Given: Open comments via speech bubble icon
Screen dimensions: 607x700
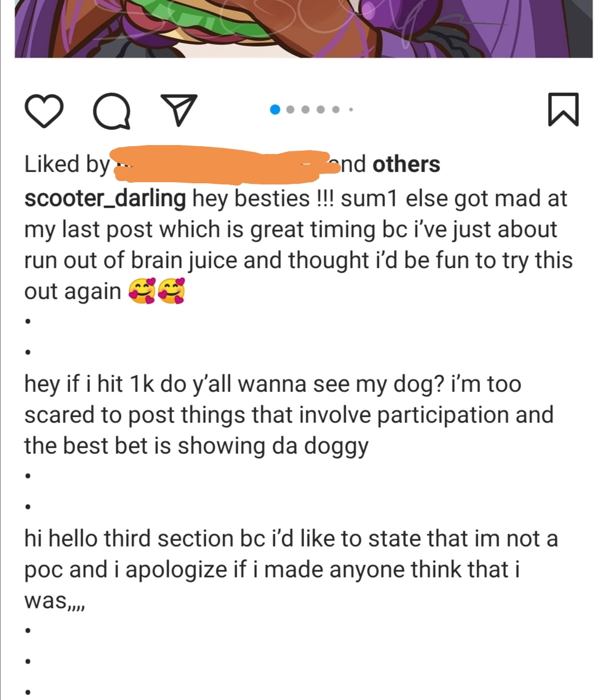Looking at the screenshot, I should [x=112, y=110].
